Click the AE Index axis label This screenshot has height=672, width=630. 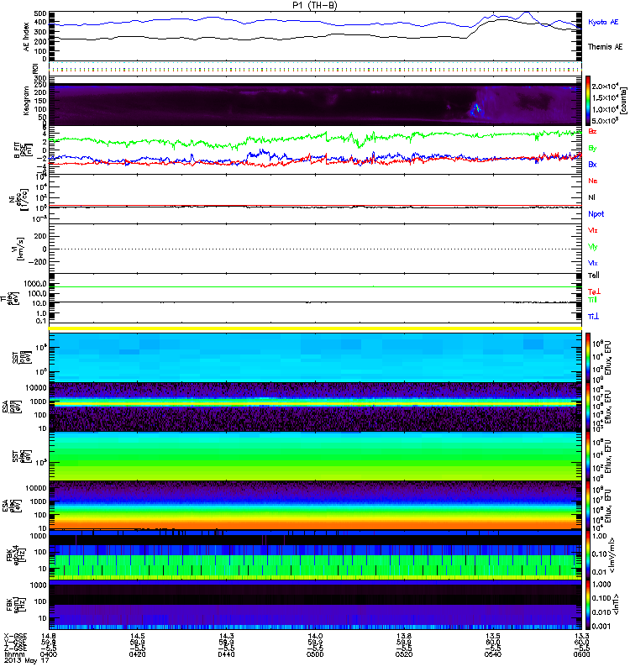[x=25, y=36]
